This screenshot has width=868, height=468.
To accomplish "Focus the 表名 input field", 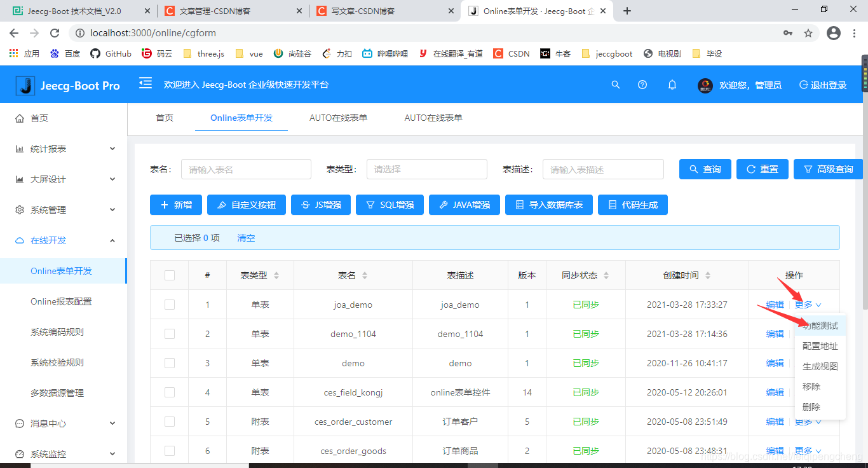I will tap(246, 169).
